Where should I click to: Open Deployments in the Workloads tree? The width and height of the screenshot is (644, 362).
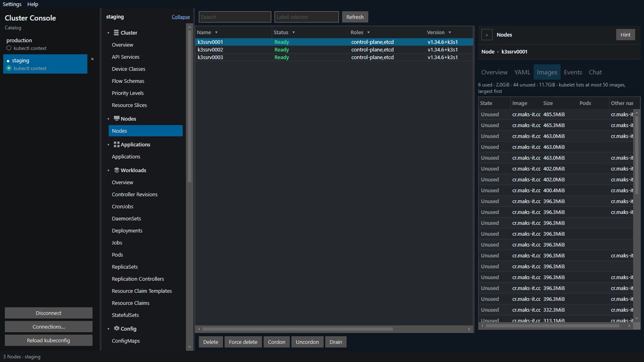[127, 231]
